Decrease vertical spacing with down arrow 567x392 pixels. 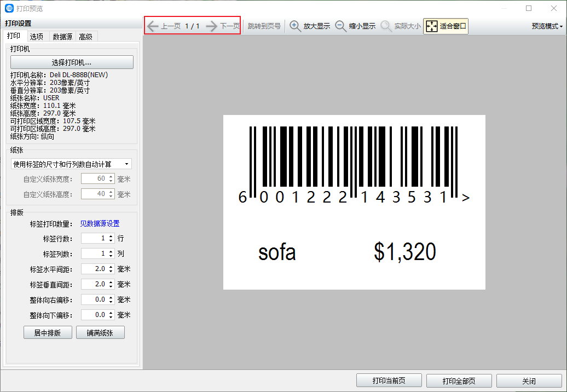click(x=111, y=287)
